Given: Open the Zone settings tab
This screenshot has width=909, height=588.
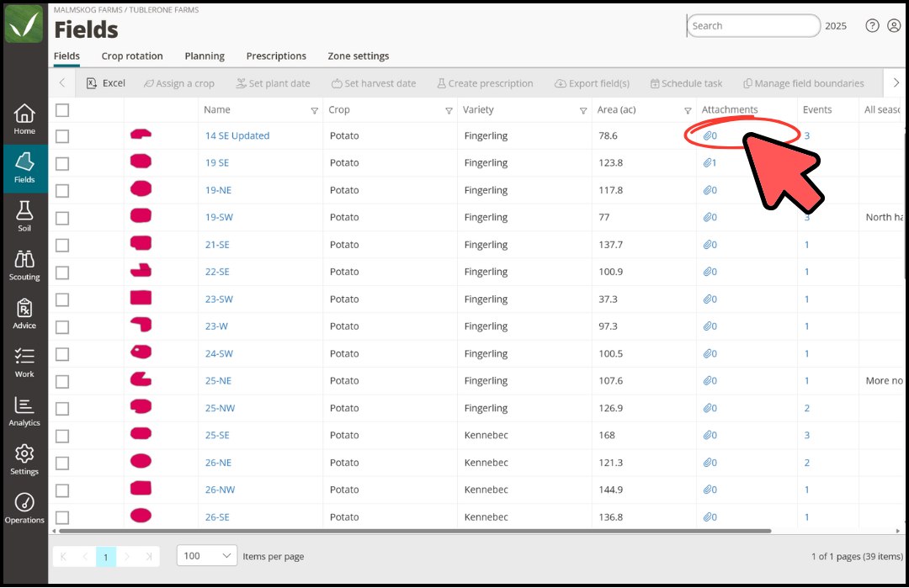Looking at the screenshot, I should (359, 56).
